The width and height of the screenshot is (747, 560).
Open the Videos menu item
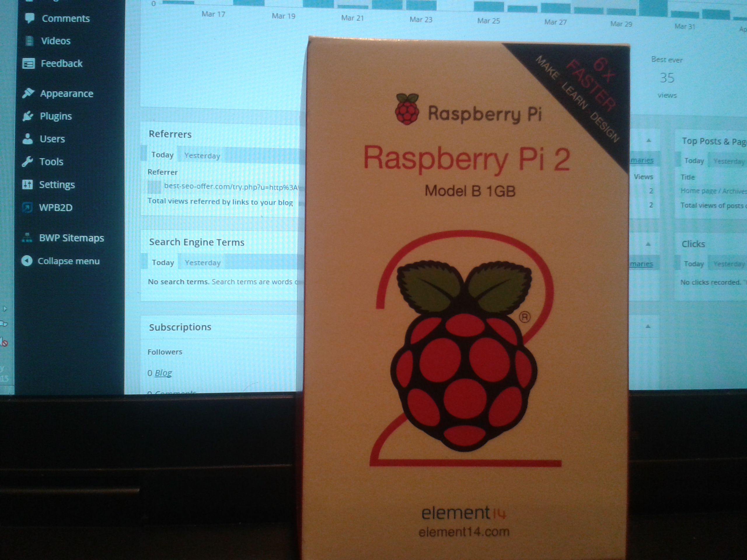(56, 41)
